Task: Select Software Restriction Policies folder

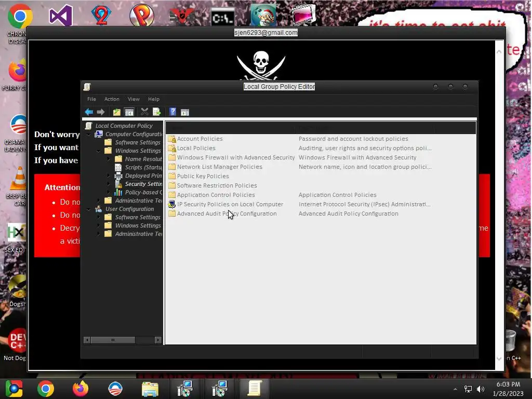Action: (217, 185)
